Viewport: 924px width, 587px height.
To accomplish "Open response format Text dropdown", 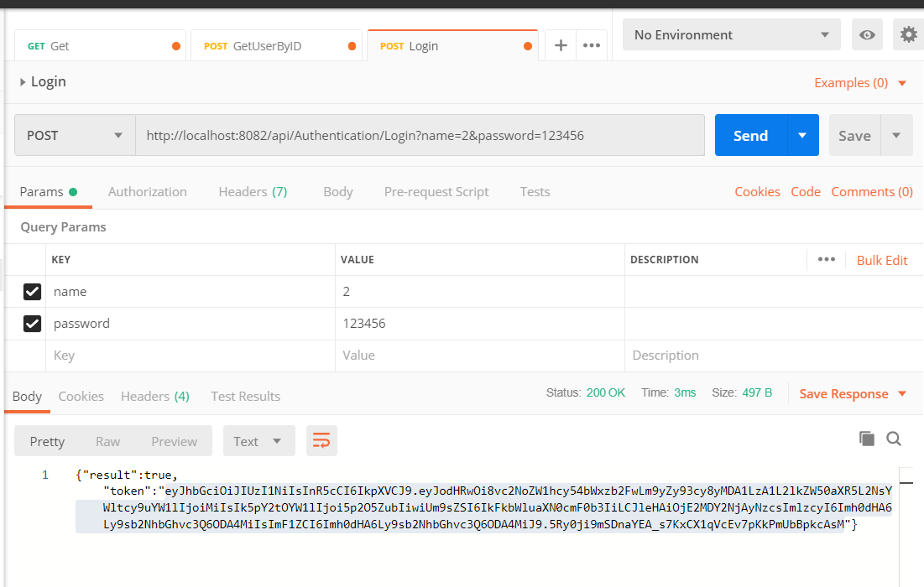I will (x=258, y=441).
